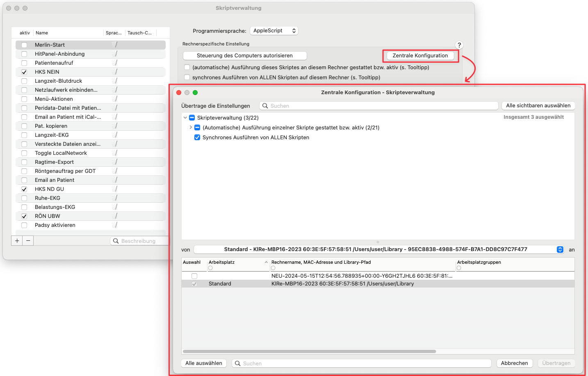Click the magnifier icon in the top Suchen field
This screenshot has height=376, width=588.
(265, 106)
